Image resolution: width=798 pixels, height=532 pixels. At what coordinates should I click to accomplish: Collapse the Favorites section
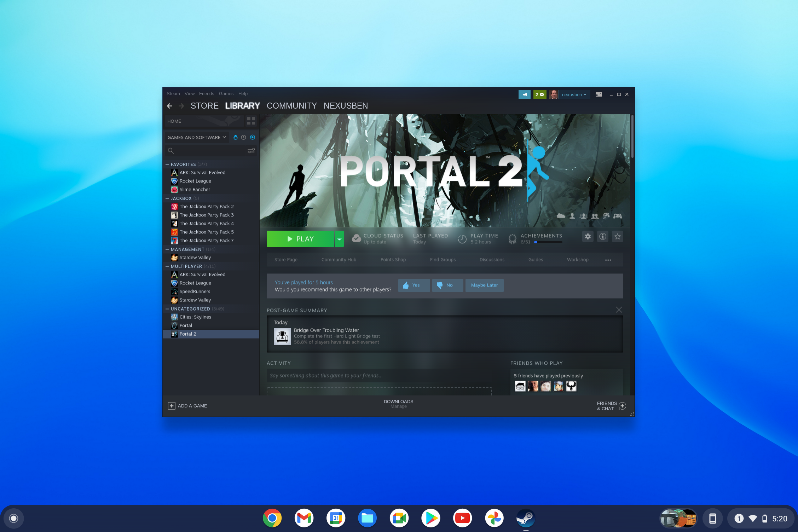(x=167, y=164)
